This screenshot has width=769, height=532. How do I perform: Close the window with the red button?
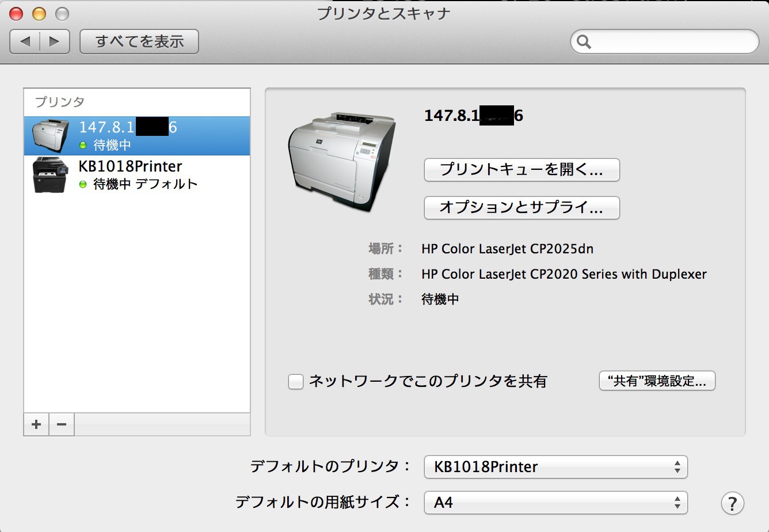click(16, 13)
